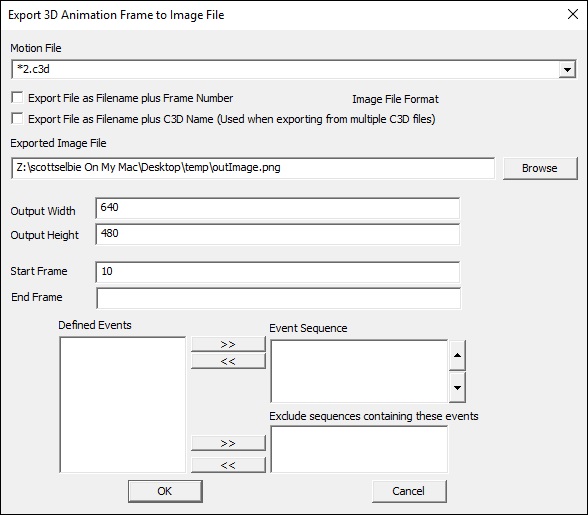This screenshot has height=515, width=588.
Task: Click the Exported Image File label
Action: (x=58, y=143)
